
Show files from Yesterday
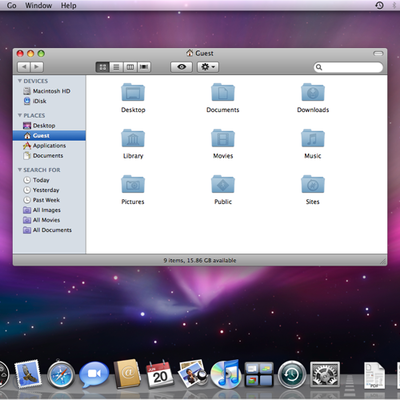[49, 190]
